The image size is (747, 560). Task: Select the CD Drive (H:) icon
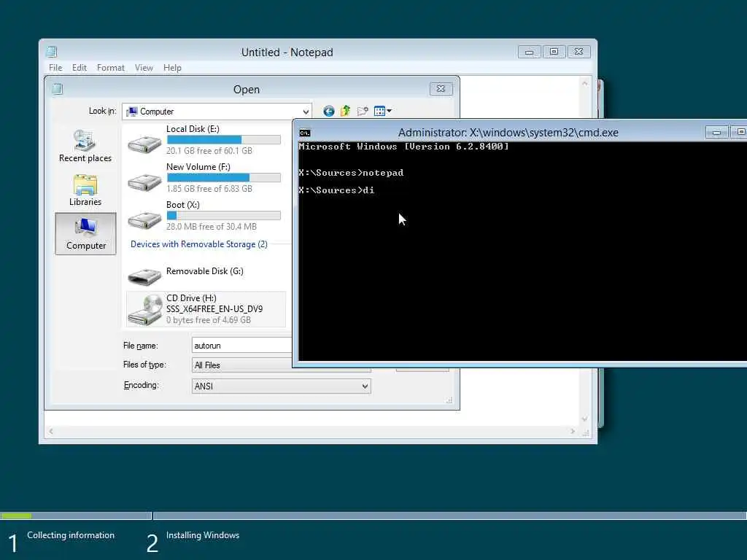coord(145,309)
